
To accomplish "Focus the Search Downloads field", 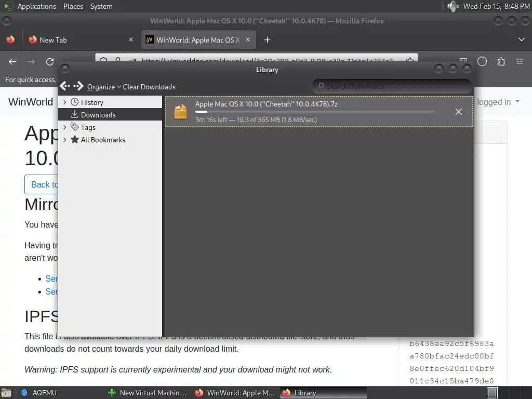I will [x=392, y=86].
